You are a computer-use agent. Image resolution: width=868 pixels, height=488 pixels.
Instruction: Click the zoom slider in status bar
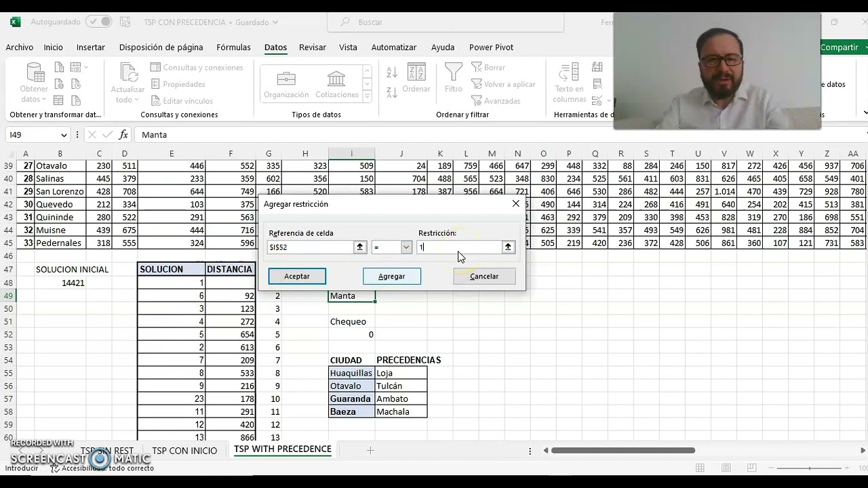pyautogui.click(x=811, y=468)
